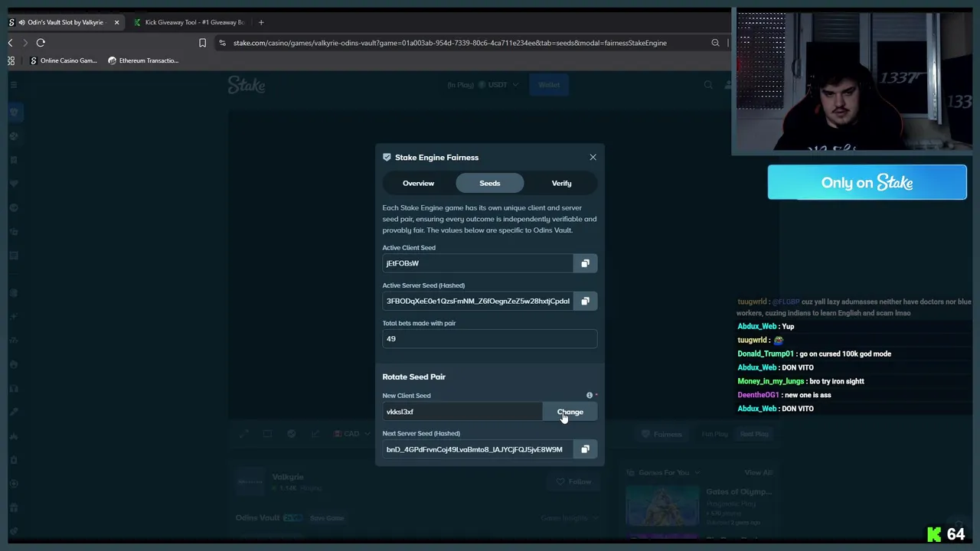Expand Games For You dropdown
980x551 pixels.
[663, 473]
